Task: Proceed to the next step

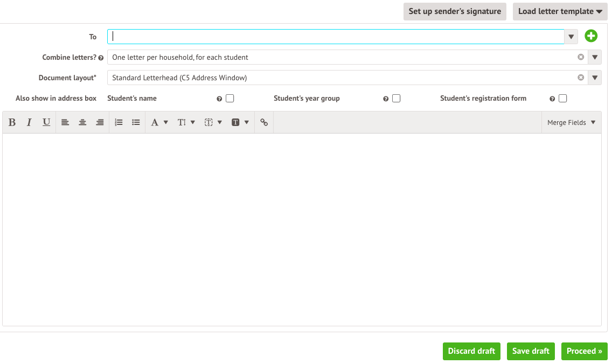Action: tap(585, 351)
